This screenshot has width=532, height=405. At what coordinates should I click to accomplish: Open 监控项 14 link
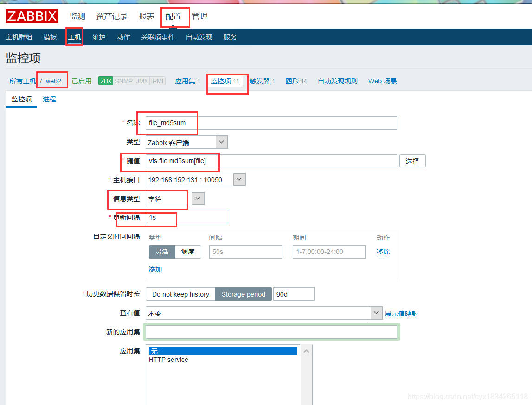pyautogui.click(x=225, y=81)
